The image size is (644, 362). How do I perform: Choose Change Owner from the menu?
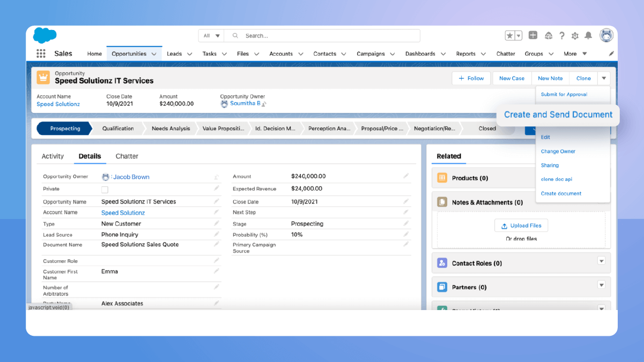(558, 151)
